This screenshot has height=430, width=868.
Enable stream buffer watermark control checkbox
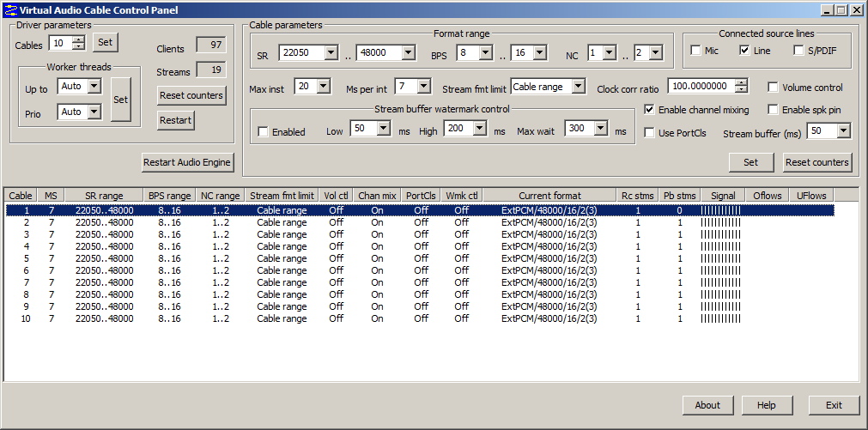[x=263, y=131]
